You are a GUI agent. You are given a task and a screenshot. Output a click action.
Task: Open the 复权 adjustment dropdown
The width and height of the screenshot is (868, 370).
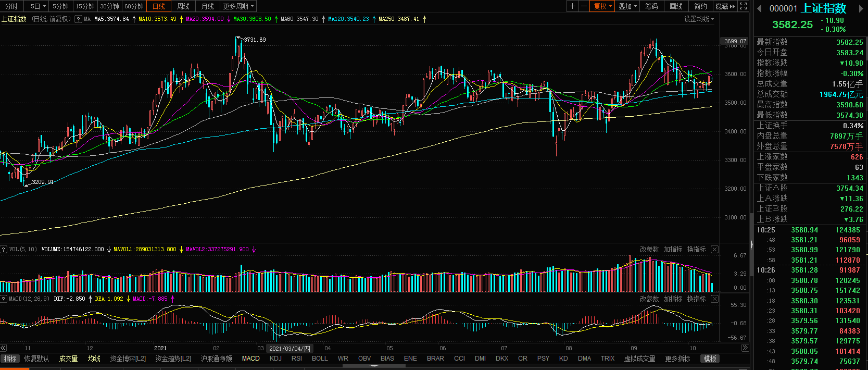point(603,6)
